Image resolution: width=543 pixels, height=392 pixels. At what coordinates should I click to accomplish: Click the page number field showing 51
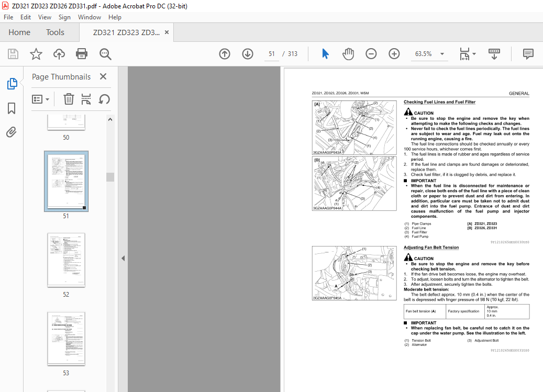click(x=271, y=54)
